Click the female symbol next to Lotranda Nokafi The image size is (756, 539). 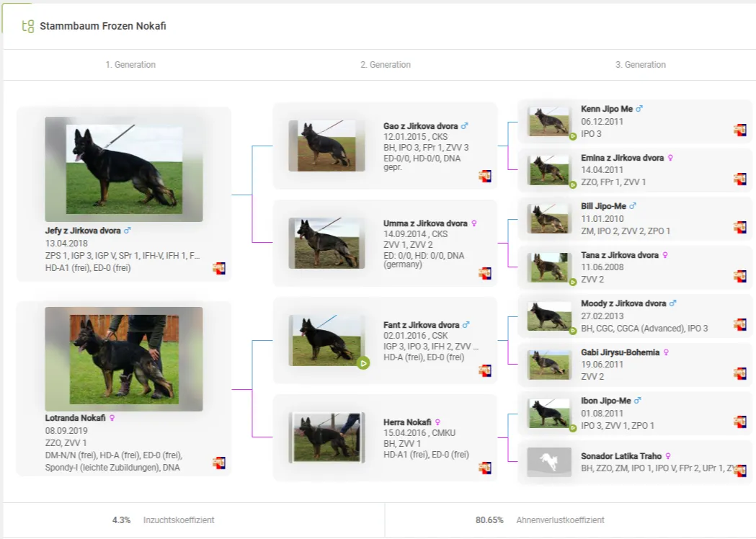[x=112, y=418]
